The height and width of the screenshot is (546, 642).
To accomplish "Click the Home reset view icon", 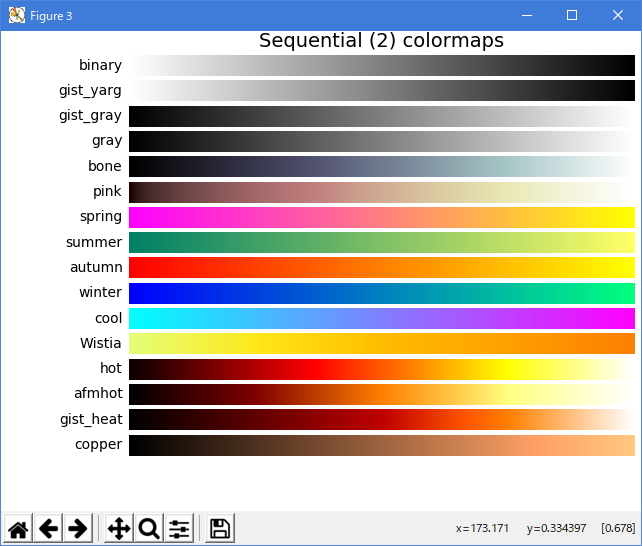I will point(18,528).
